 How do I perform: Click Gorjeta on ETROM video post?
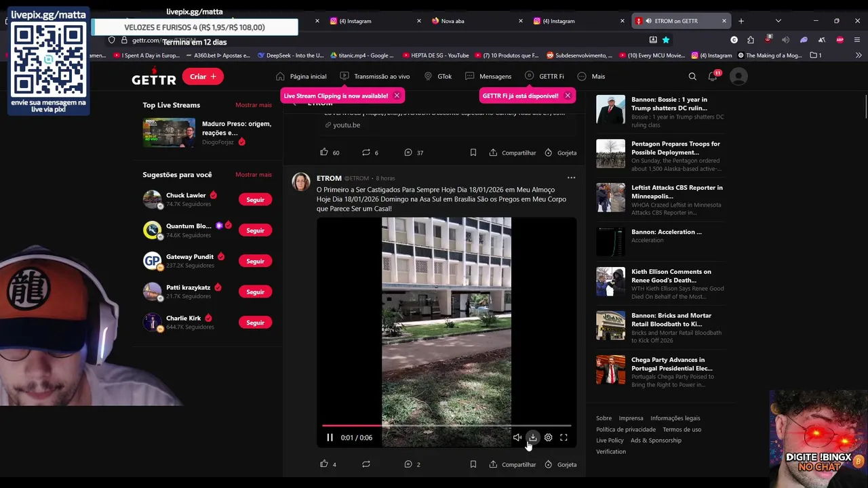click(560, 465)
